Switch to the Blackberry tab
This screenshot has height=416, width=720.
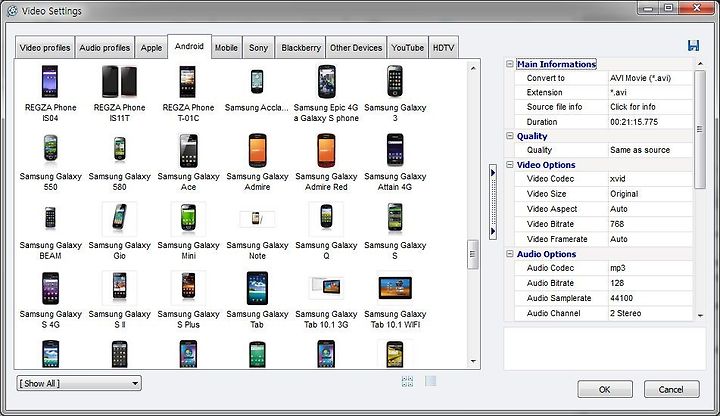click(x=301, y=48)
